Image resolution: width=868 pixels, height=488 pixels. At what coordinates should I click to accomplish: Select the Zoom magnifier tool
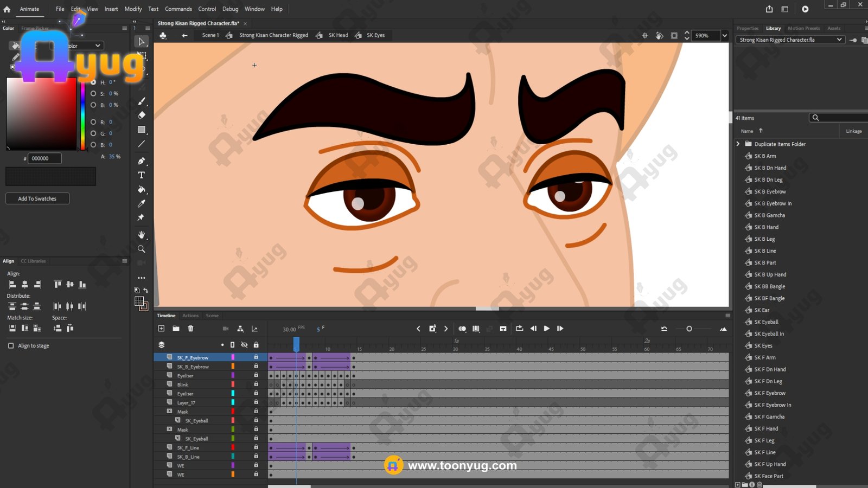click(142, 249)
